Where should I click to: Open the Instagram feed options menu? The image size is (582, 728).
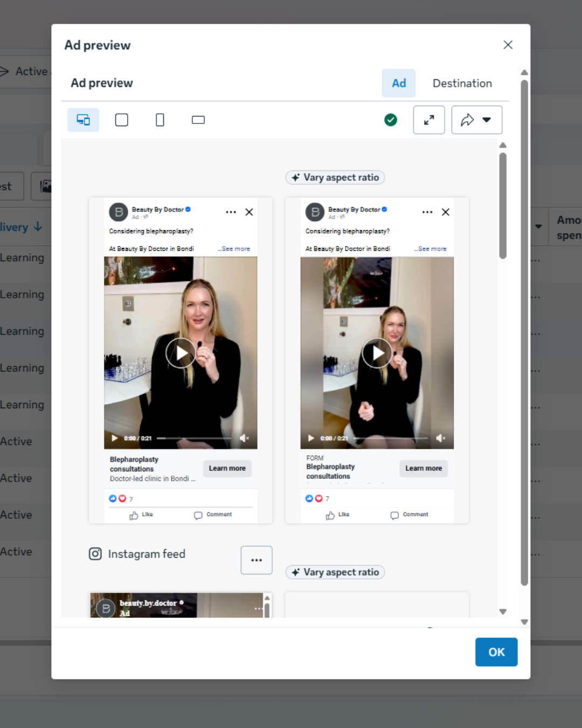coord(257,560)
